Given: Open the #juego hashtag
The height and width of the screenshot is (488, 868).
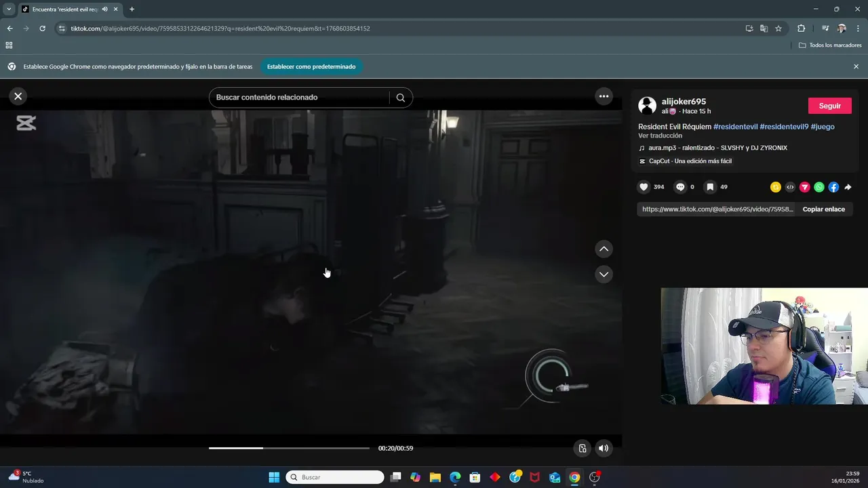Looking at the screenshot, I should pyautogui.click(x=823, y=127).
